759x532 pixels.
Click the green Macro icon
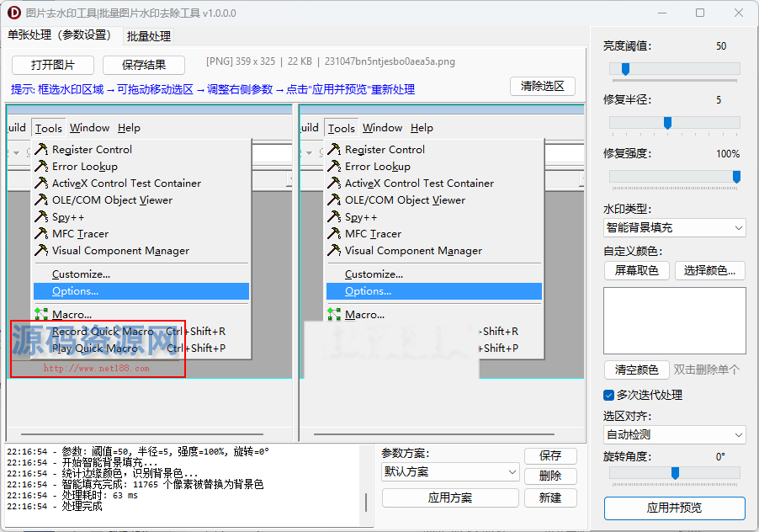tap(40, 314)
